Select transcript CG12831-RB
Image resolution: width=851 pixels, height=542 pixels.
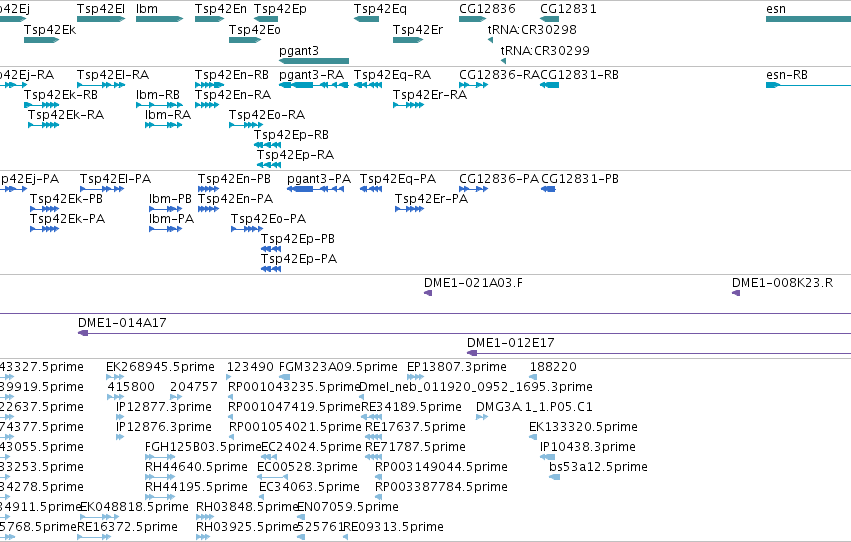pos(549,85)
